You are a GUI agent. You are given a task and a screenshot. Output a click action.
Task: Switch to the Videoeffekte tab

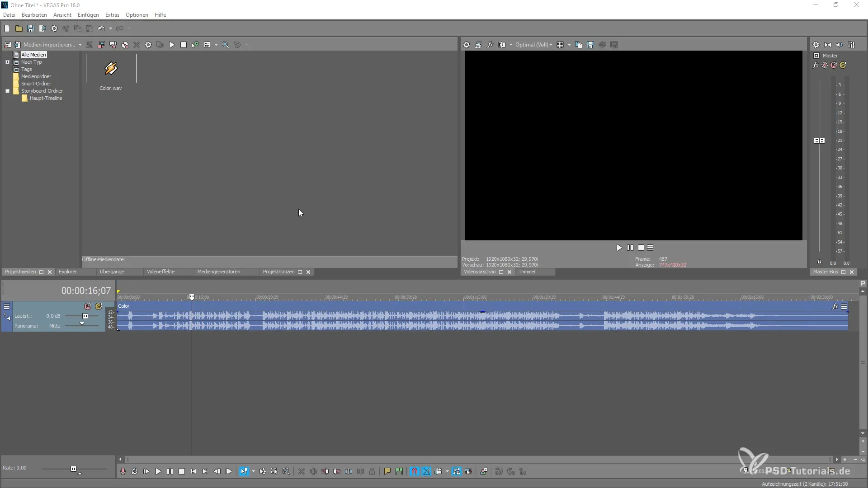[x=160, y=272]
